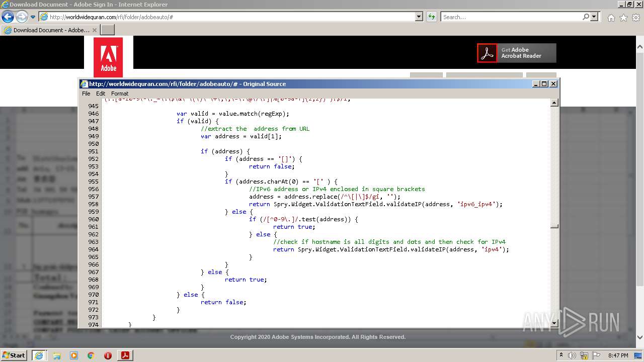Click the IE Forward navigation button

tap(22, 17)
